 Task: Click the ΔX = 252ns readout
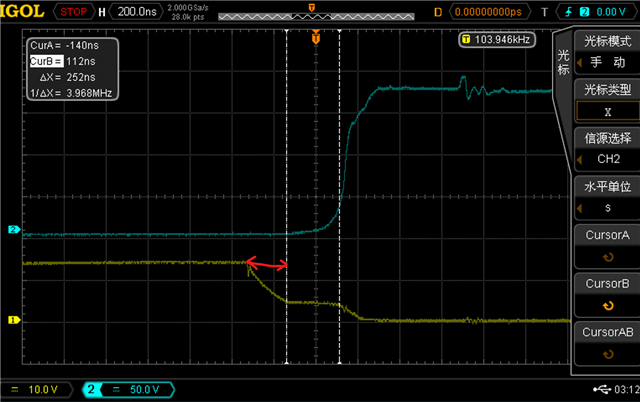(67, 77)
